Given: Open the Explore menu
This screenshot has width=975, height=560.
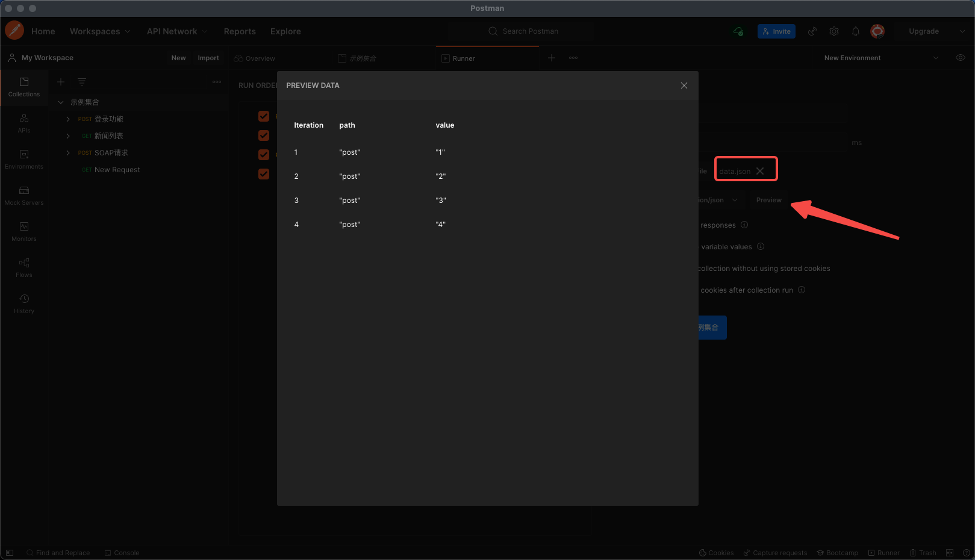Looking at the screenshot, I should (285, 31).
